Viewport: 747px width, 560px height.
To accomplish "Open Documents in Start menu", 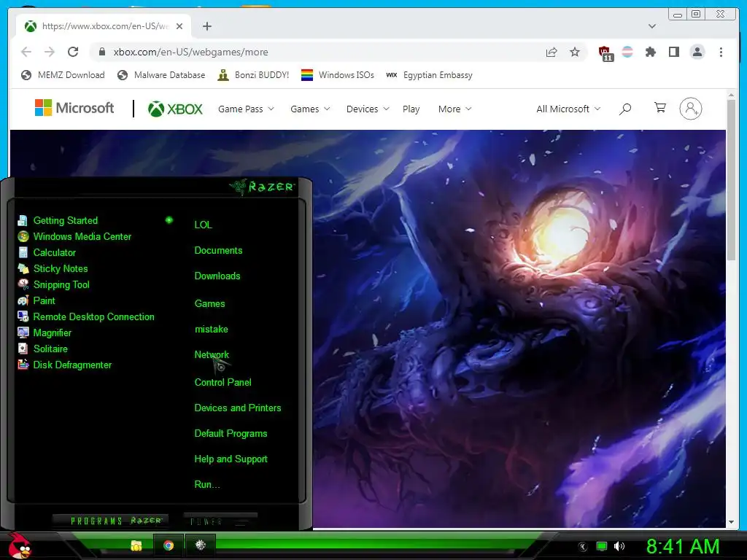I will point(218,251).
